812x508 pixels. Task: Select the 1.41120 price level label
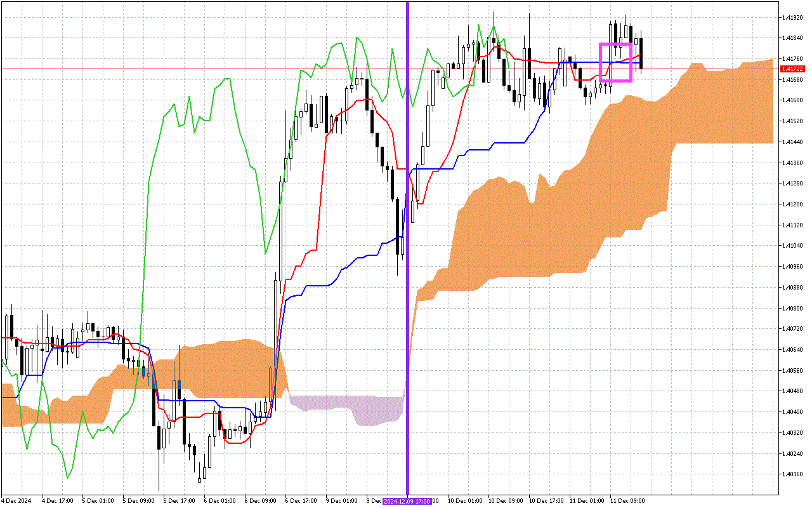[x=793, y=225]
